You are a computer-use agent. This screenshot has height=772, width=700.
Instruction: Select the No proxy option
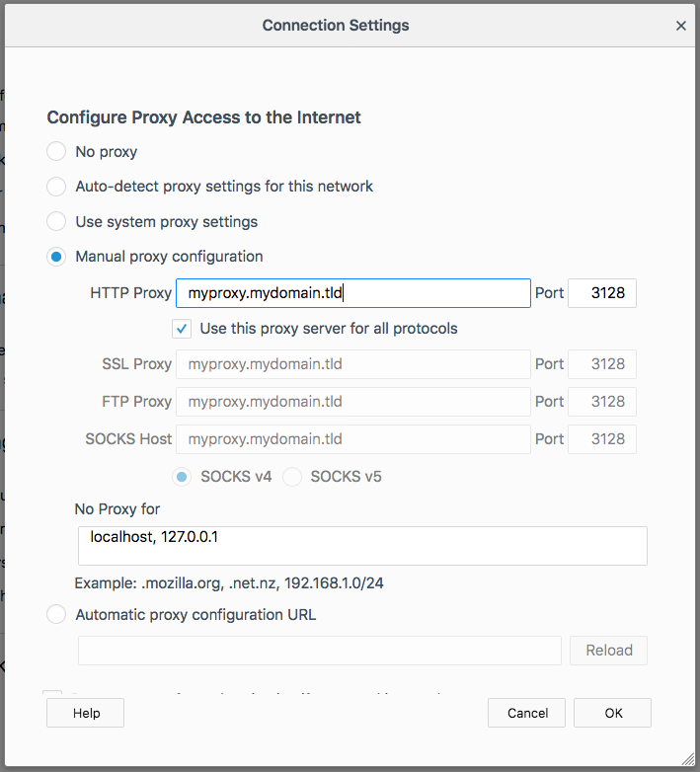pos(56,152)
